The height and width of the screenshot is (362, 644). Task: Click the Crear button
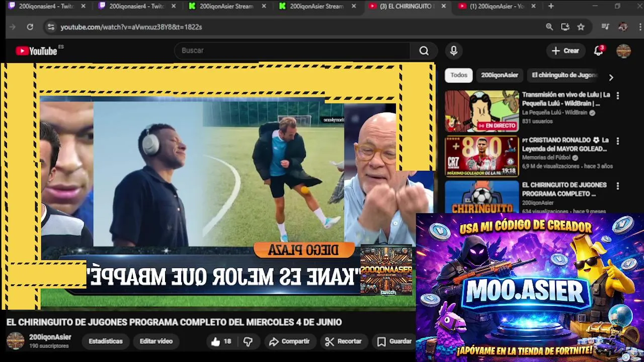point(566,51)
